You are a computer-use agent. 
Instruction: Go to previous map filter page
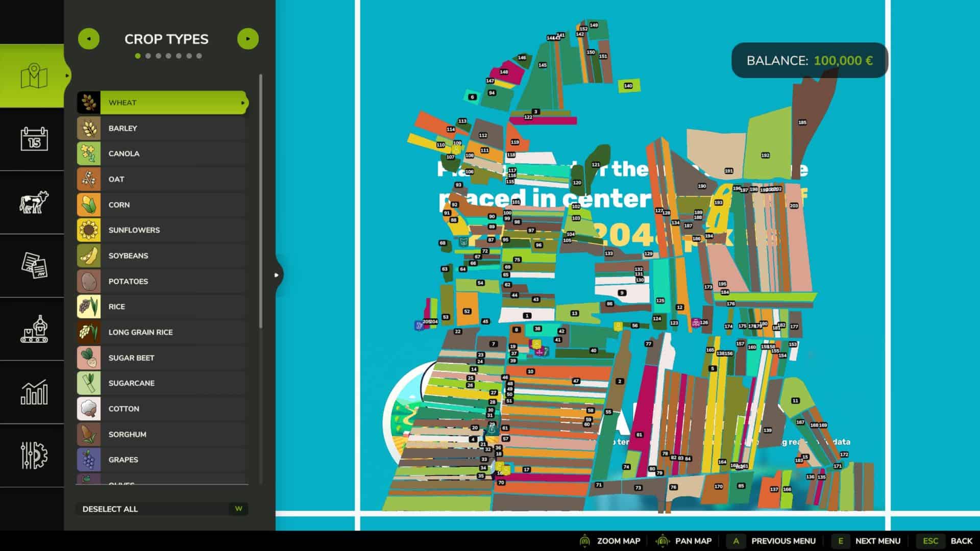[89, 39]
